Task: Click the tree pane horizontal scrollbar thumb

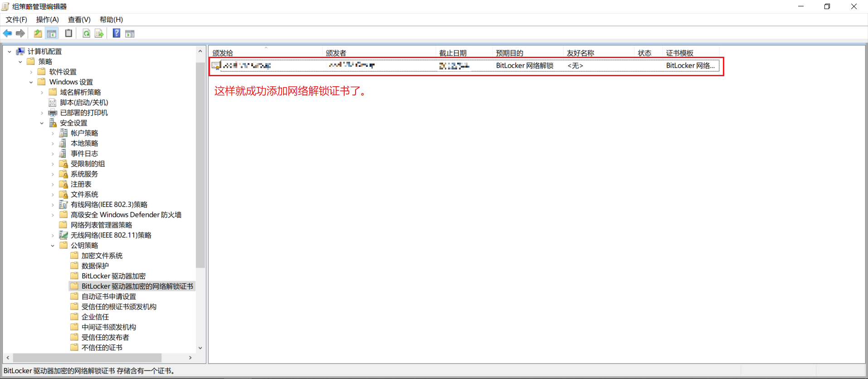Action: [x=88, y=358]
